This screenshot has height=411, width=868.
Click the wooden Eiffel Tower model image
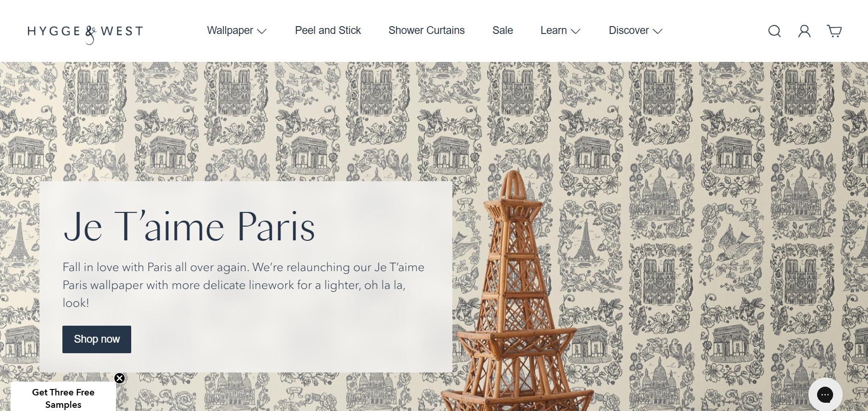pyautogui.click(x=514, y=294)
